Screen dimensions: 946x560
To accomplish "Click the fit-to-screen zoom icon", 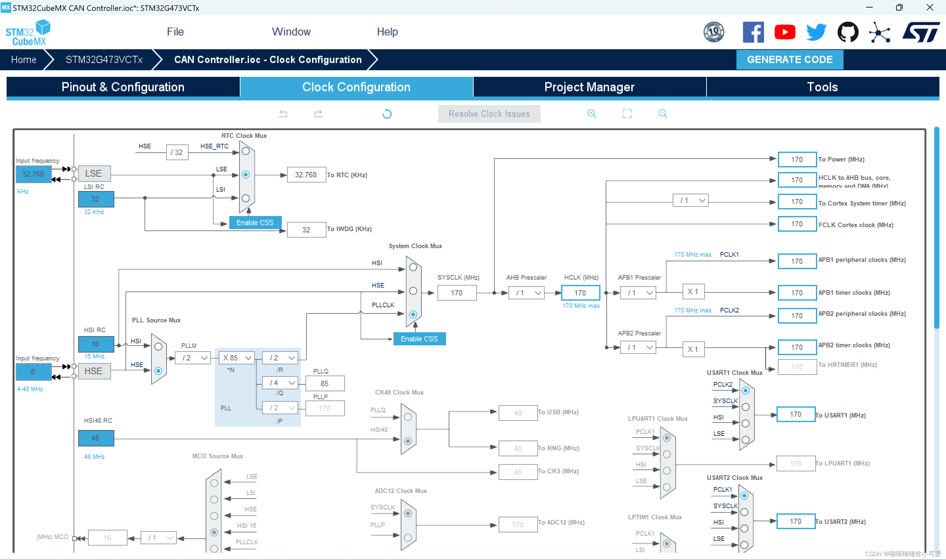I will (x=627, y=114).
